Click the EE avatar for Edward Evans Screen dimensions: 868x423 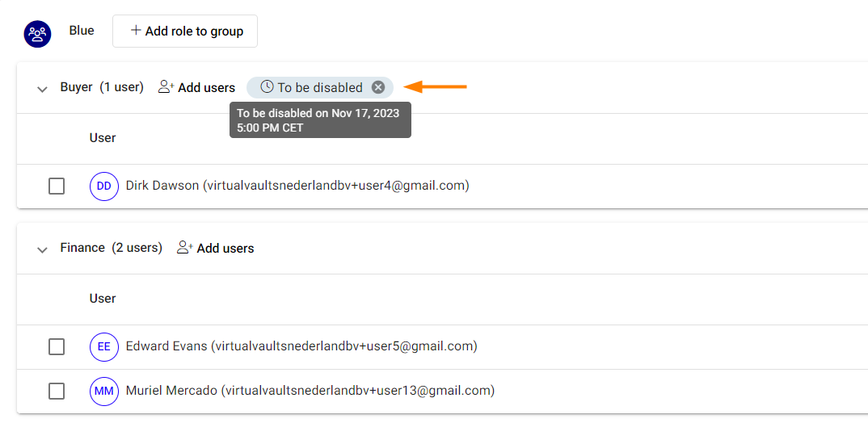pos(104,346)
